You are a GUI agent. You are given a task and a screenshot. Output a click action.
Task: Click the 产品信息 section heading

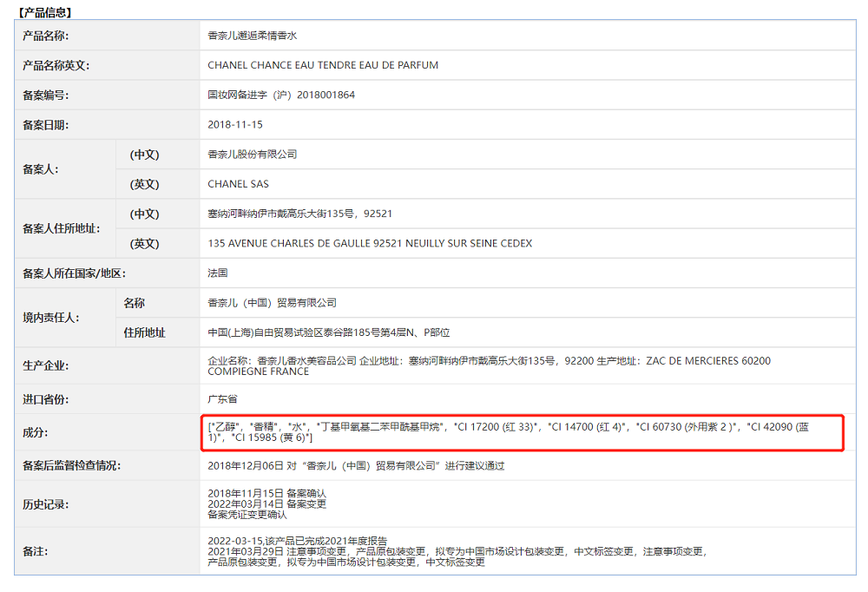[45, 12]
